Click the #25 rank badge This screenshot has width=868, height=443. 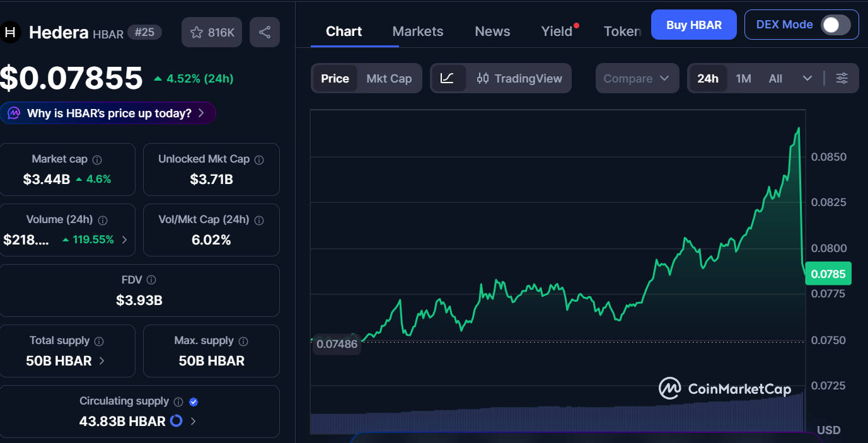click(x=144, y=32)
